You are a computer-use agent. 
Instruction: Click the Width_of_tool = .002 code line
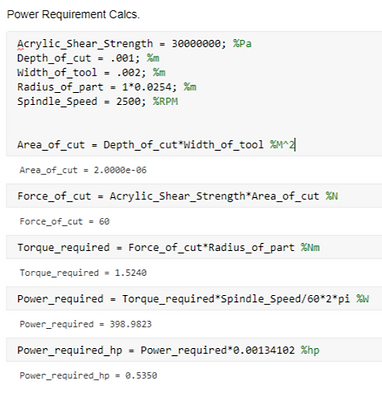click(91, 73)
